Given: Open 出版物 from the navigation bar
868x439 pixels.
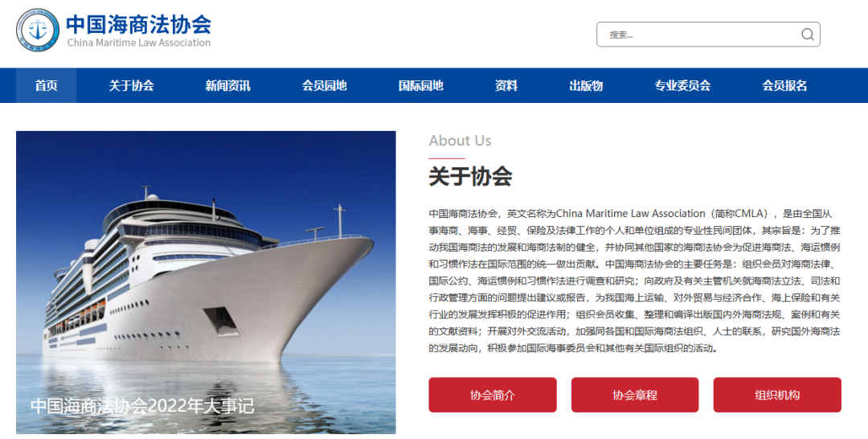Looking at the screenshot, I should [586, 85].
